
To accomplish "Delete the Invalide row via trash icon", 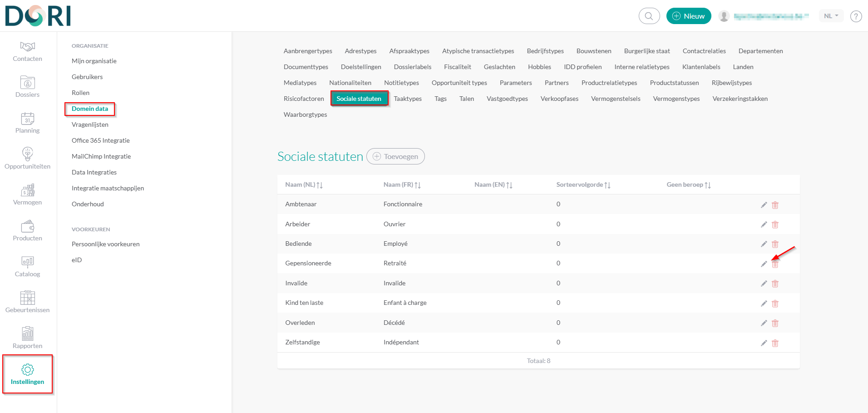I will coord(775,284).
